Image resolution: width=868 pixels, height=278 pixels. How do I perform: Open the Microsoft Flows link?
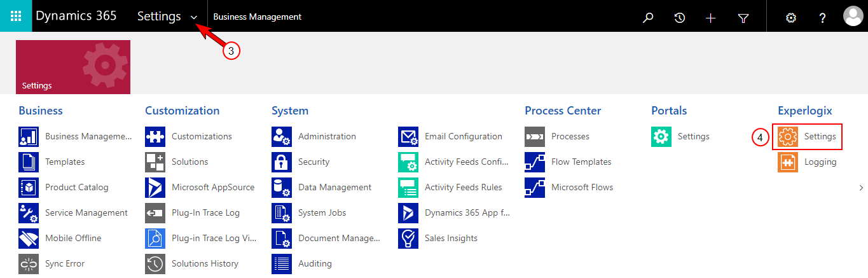pos(582,188)
